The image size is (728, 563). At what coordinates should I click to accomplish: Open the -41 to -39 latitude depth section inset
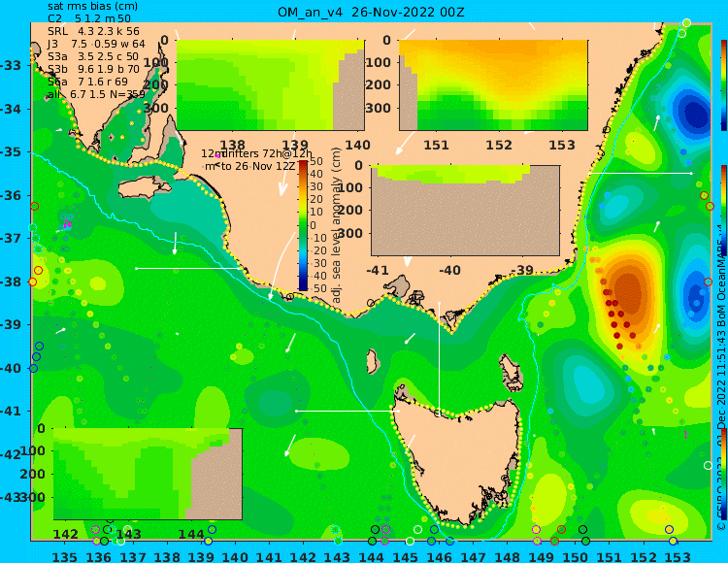coord(465,211)
